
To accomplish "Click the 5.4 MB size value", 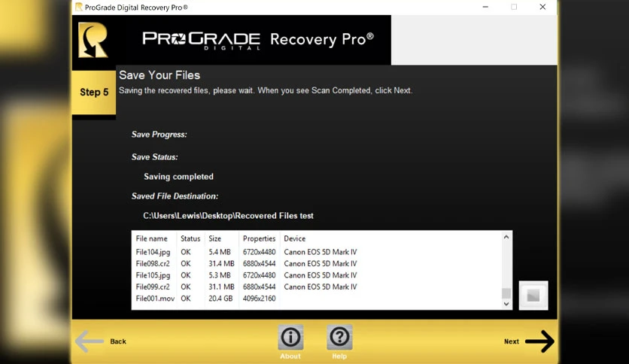I will pyautogui.click(x=220, y=252).
